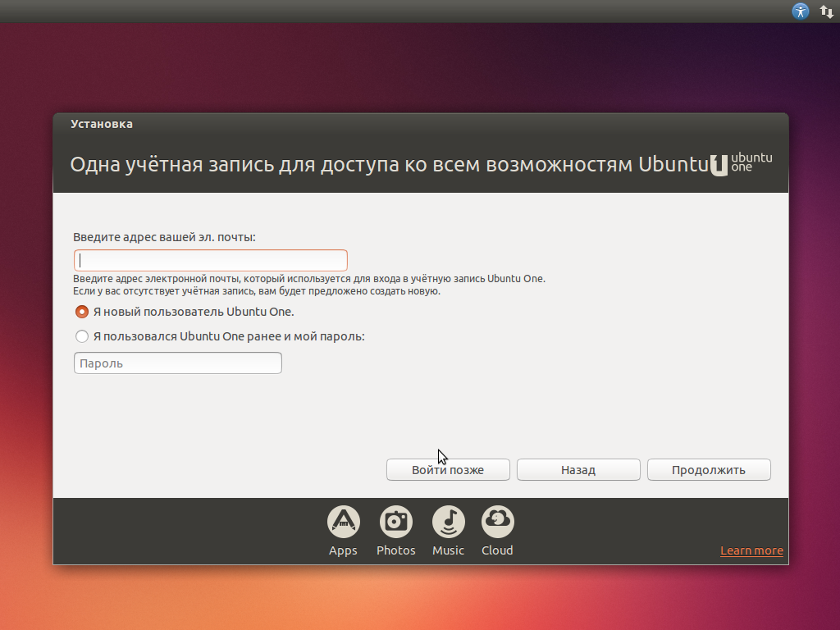Click the hint text starting "Если у вас отсутствует"
Screen dimensions: 840x630
tap(257, 291)
